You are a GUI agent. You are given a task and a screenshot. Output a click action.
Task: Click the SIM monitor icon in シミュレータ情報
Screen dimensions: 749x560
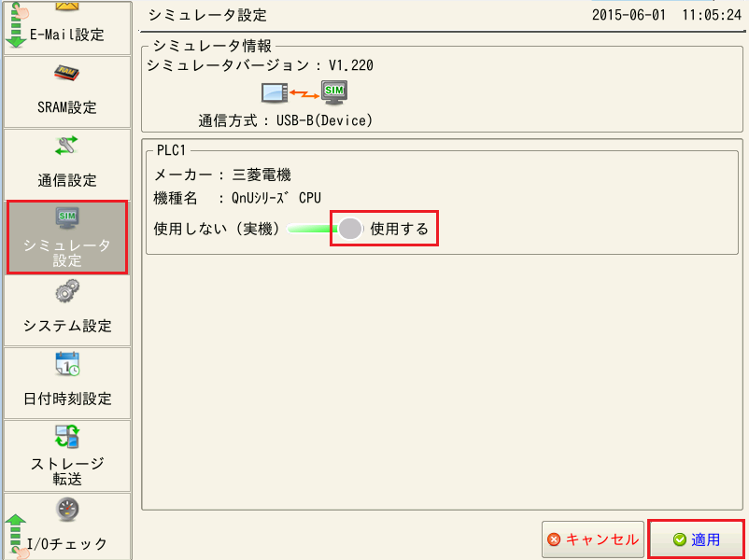pyautogui.click(x=333, y=91)
